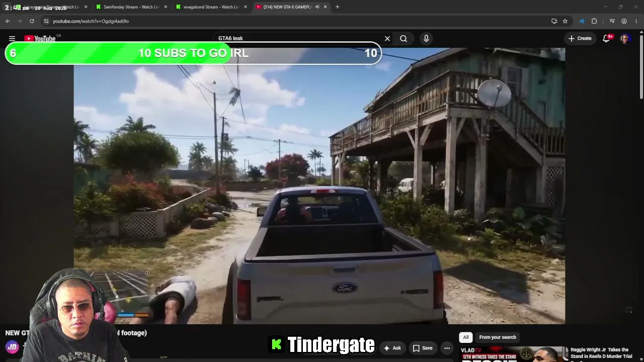Go to the YouTube home logo
The width and height of the screenshot is (644, 362).
pos(40,38)
